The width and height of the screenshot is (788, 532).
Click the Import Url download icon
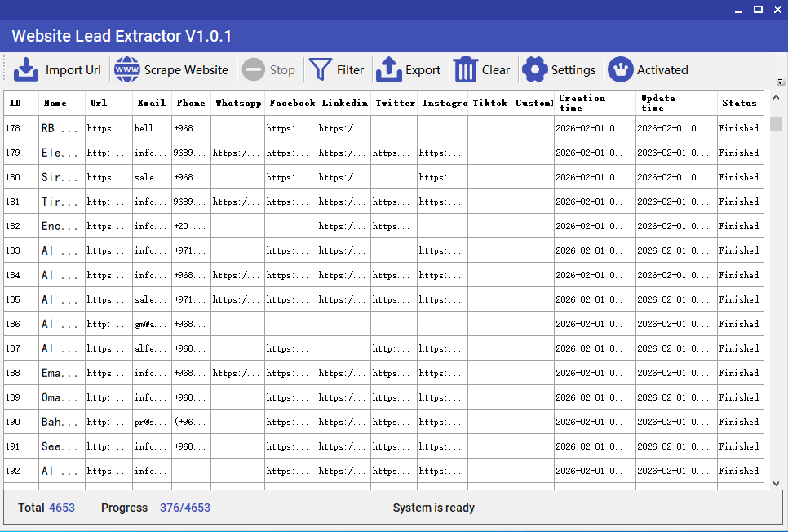coord(26,70)
